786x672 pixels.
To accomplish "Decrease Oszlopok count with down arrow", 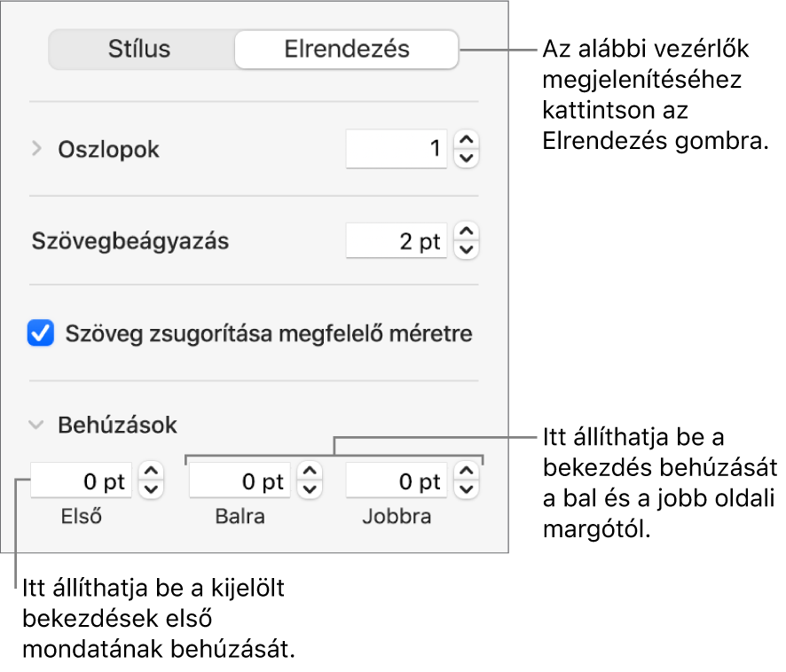I will click(467, 159).
